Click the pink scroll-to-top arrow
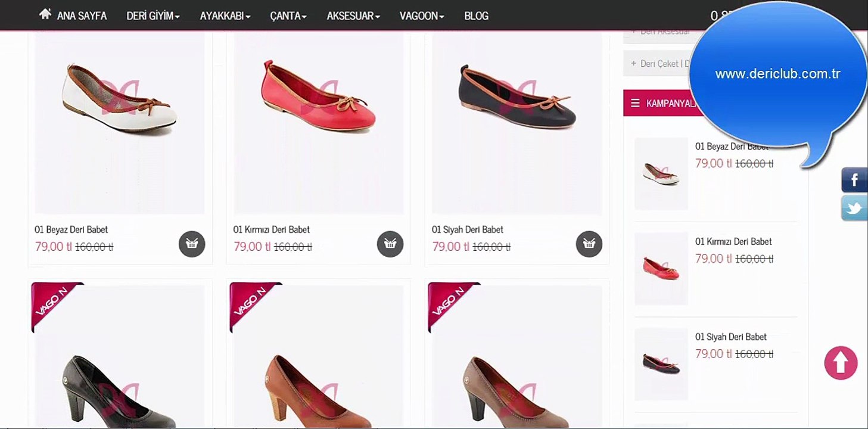Viewport: 868px width, 429px height. click(x=841, y=363)
